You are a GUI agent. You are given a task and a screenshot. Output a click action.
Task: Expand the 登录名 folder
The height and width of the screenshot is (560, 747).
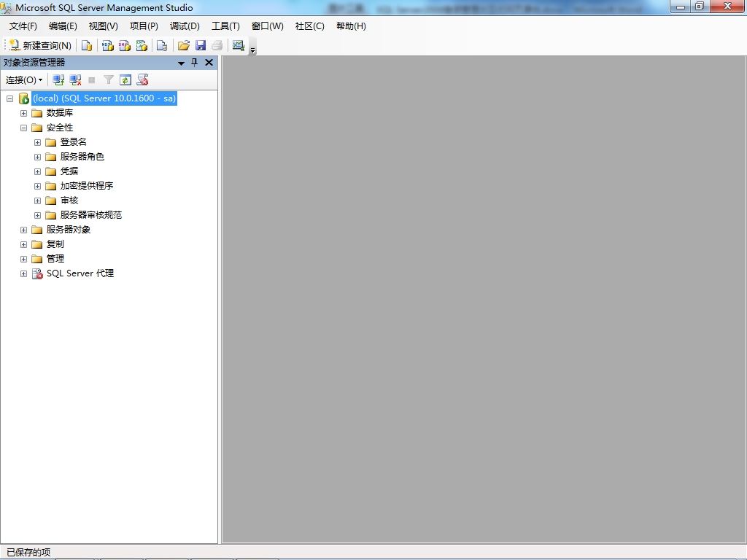[x=37, y=142]
